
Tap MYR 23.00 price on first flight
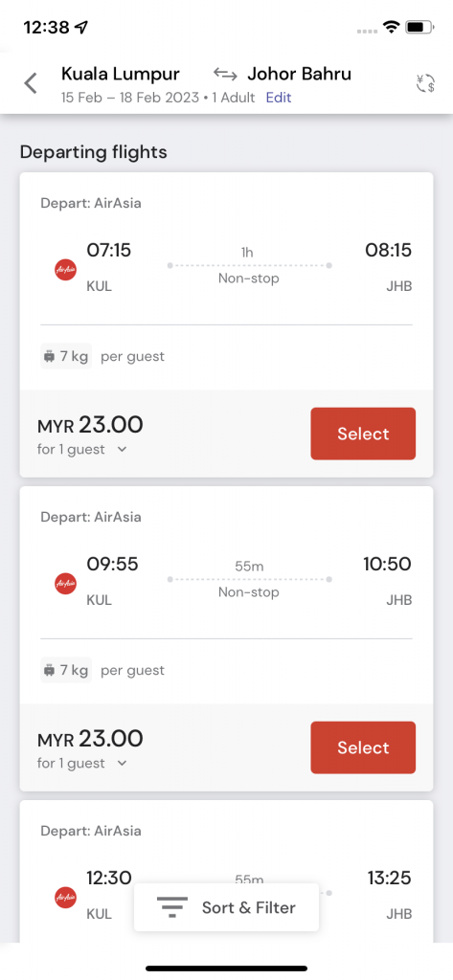pyautogui.click(x=90, y=425)
